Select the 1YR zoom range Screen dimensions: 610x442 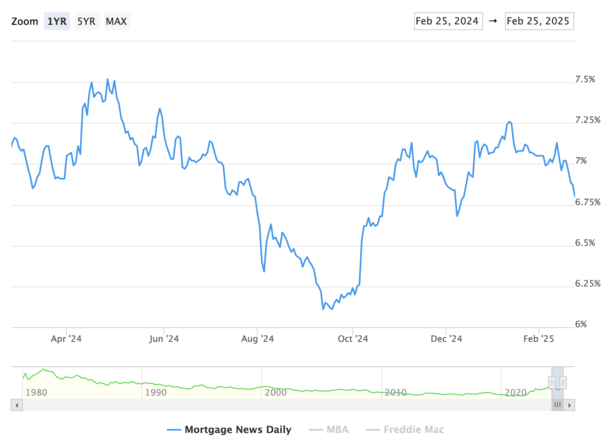[x=57, y=21]
